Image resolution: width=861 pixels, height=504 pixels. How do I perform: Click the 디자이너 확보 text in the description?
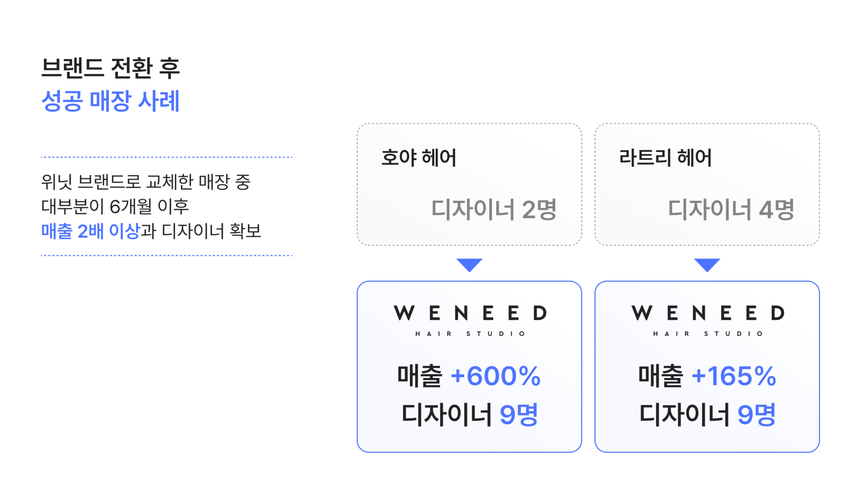211,232
